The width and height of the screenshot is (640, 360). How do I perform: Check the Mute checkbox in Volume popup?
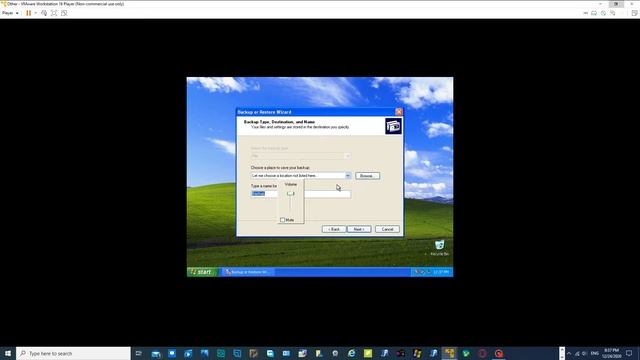282,220
